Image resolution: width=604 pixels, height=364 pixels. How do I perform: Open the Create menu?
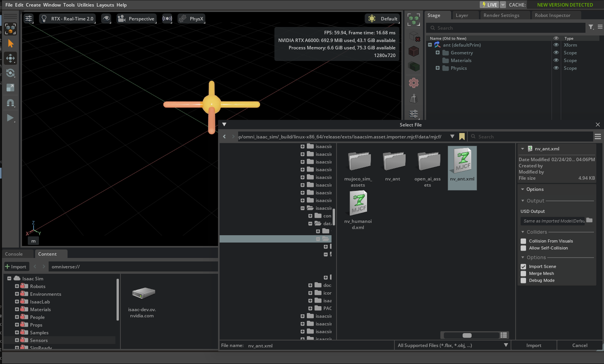click(x=33, y=5)
